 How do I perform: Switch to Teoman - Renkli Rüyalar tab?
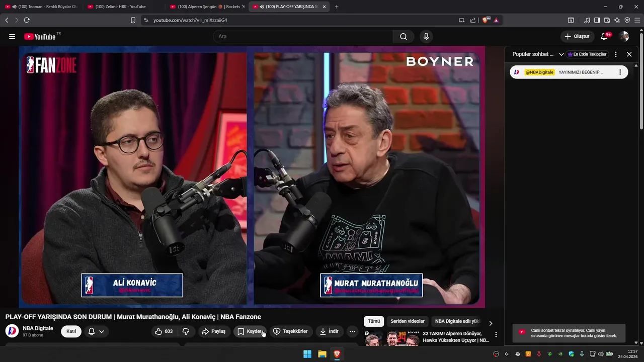pyautogui.click(x=41, y=7)
